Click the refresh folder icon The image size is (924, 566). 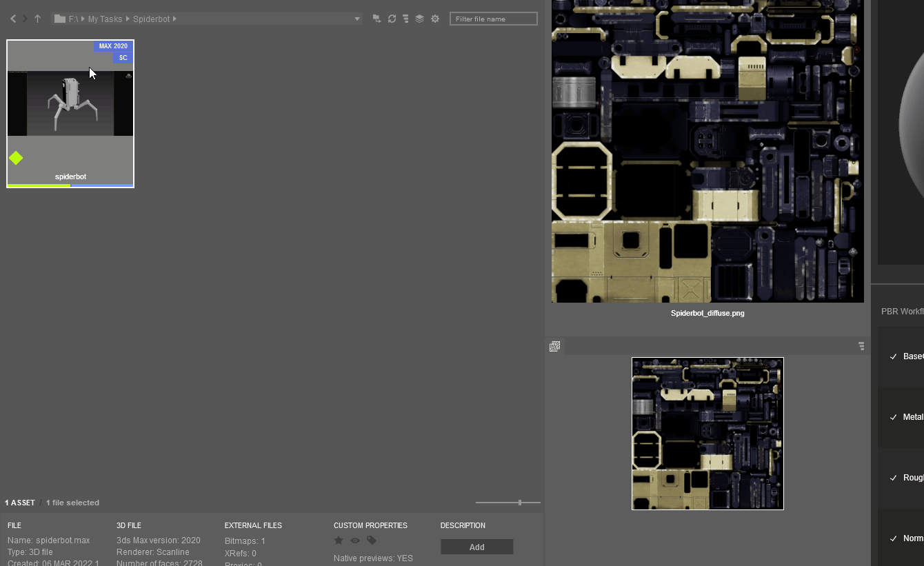pyautogui.click(x=392, y=19)
